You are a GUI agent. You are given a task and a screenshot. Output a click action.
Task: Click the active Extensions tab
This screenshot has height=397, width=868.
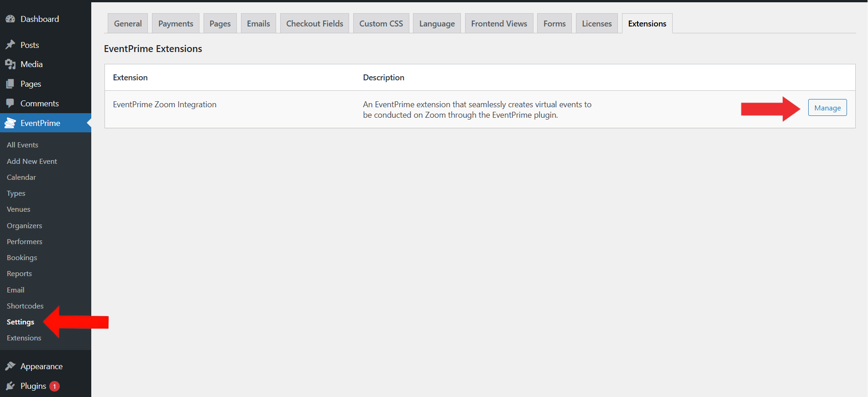[647, 24]
